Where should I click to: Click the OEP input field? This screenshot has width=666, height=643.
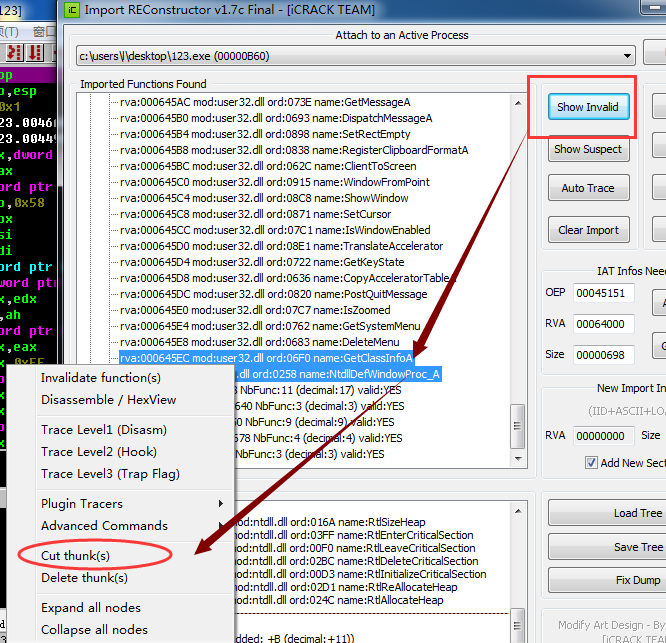(603, 293)
